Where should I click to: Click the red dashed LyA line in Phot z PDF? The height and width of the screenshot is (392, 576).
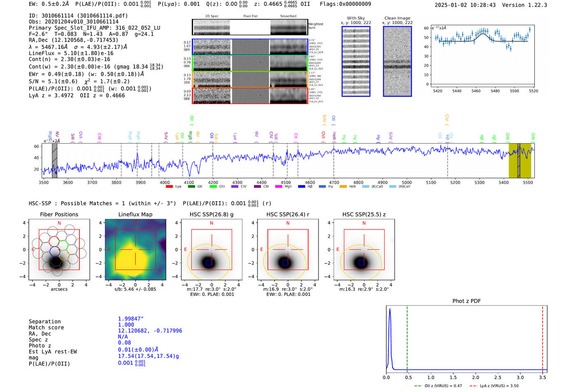[542, 339]
